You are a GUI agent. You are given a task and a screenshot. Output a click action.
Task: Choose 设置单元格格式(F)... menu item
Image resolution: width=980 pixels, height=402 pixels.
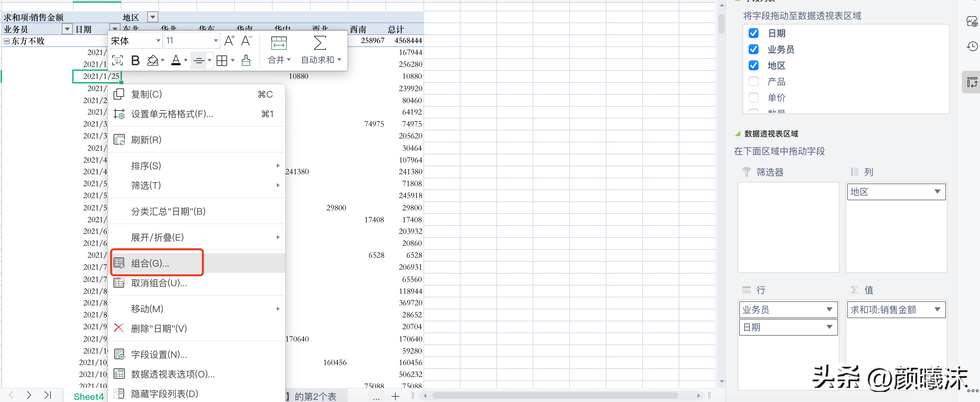click(197, 114)
